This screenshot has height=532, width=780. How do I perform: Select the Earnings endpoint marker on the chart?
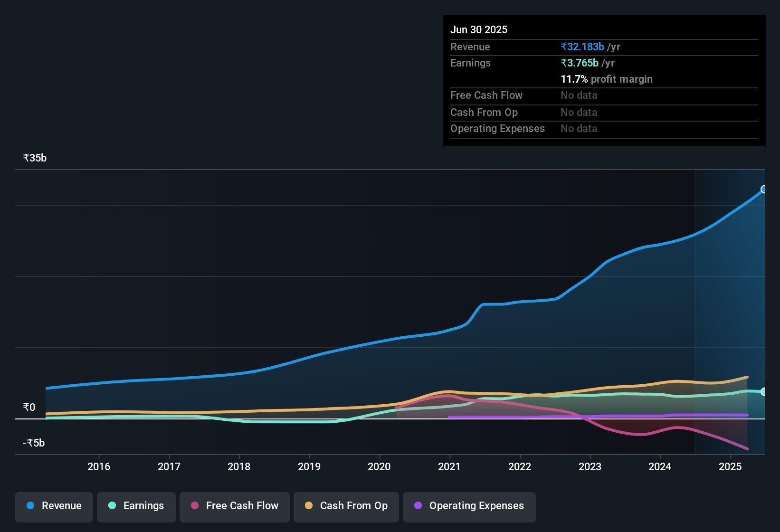pos(764,391)
